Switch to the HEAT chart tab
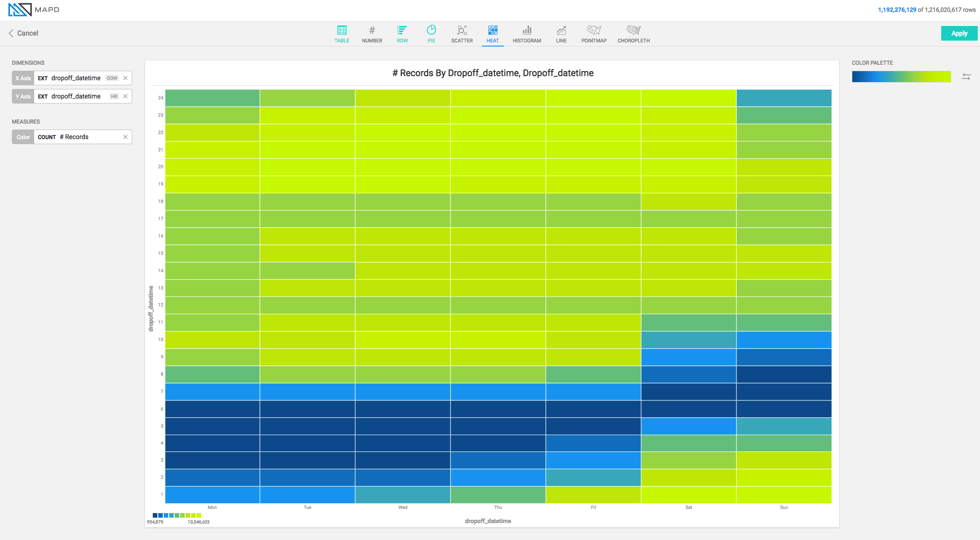This screenshot has height=540, width=980. [x=493, y=32]
